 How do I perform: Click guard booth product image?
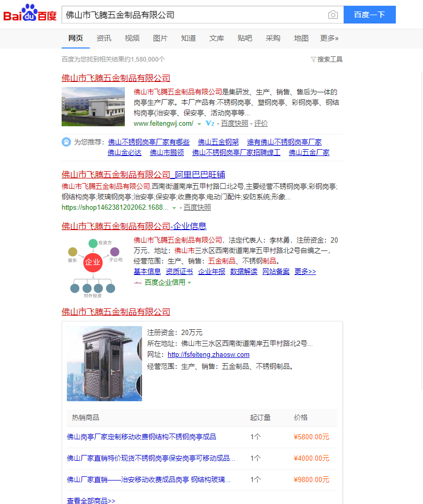point(104,364)
